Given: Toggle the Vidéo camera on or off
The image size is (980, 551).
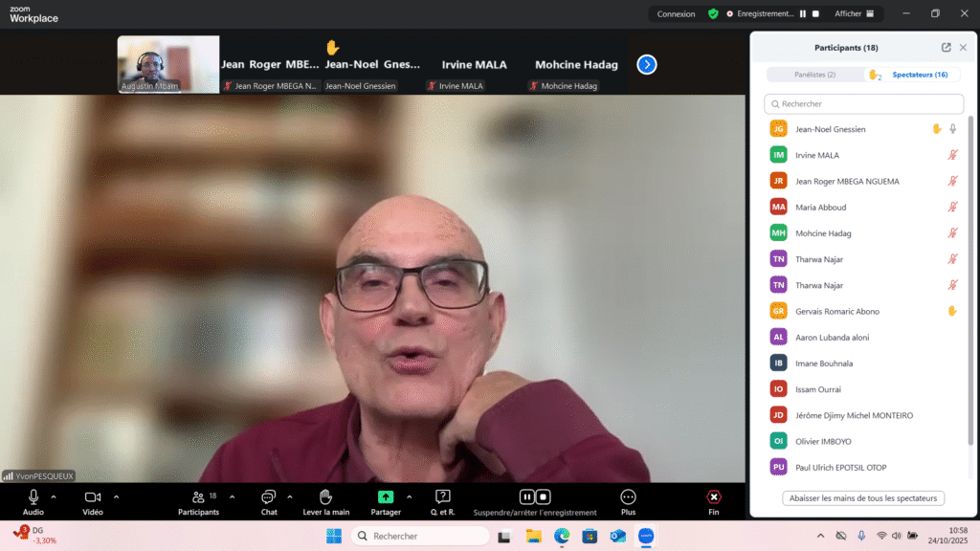Looking at the screenshot, I should pyautogui.click(x=92, y=497).
